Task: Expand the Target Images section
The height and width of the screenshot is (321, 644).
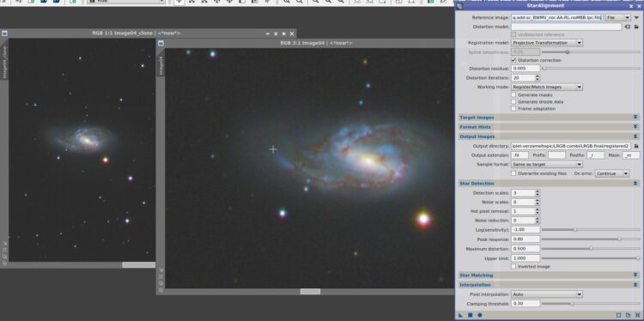Action: tap(635, 118)
